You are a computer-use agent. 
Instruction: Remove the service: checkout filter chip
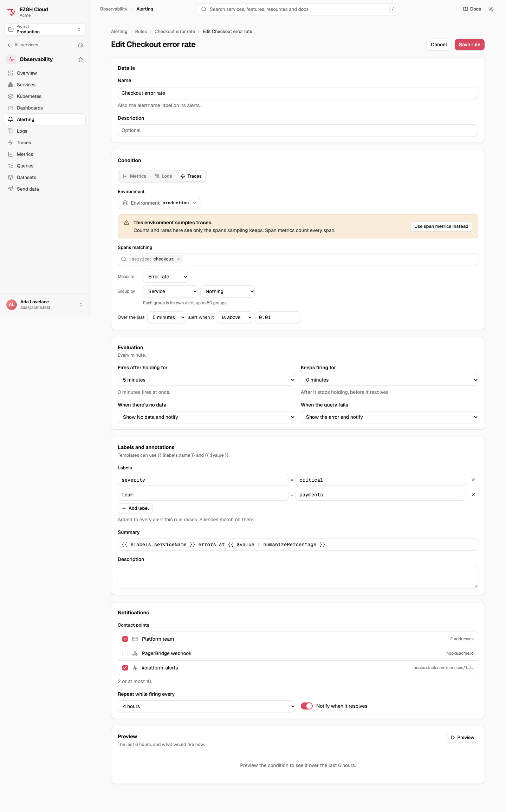coord(179,259)
